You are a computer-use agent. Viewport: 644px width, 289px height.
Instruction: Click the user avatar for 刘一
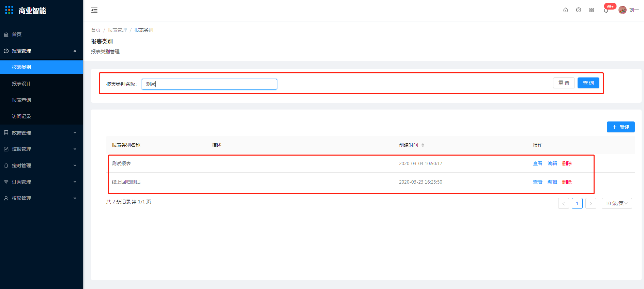[x=623, y=10]
